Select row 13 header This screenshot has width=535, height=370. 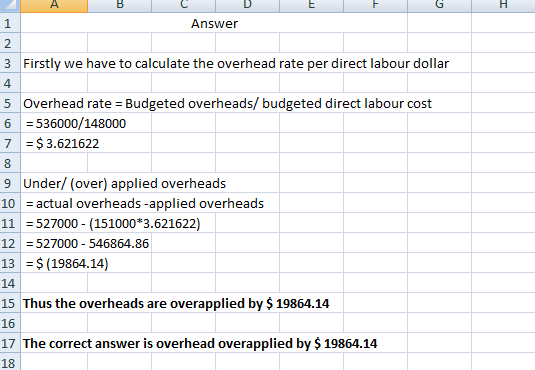click(10, 263)
